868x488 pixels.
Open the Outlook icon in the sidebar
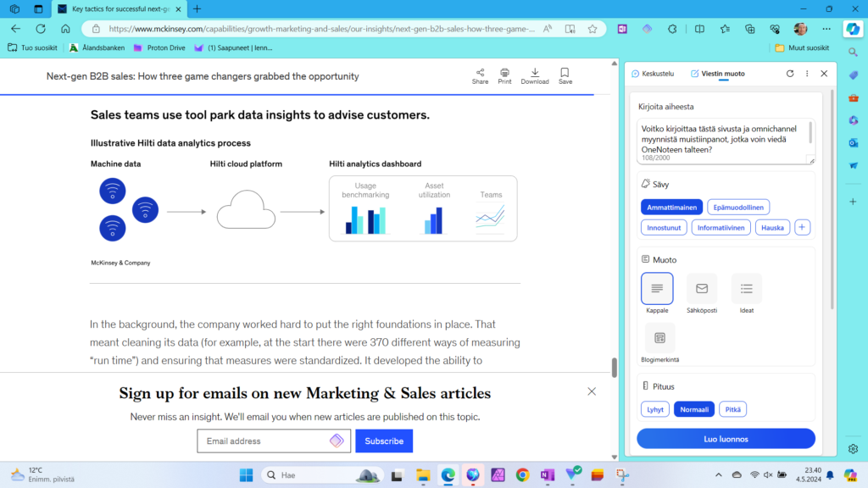point(853,142)
